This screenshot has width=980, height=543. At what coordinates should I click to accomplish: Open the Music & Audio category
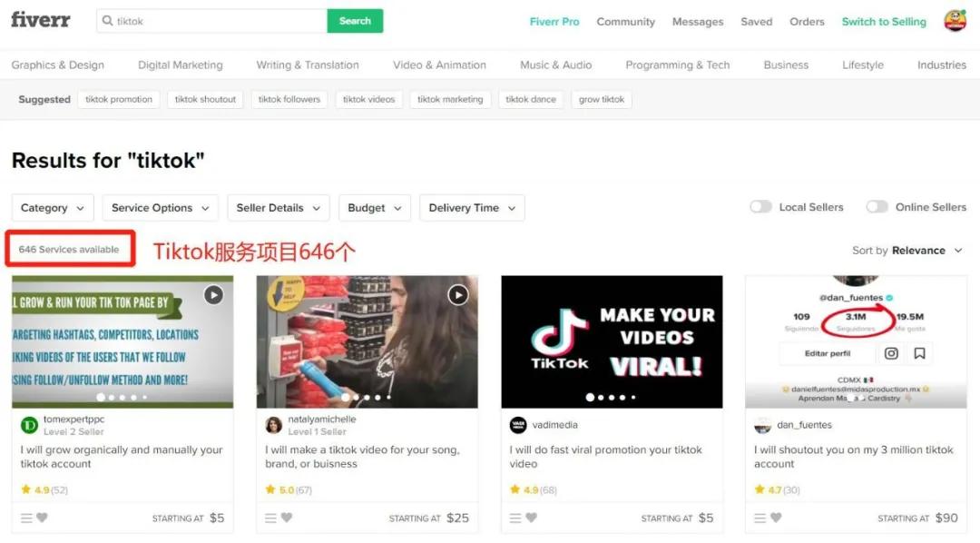pos(555,64)
